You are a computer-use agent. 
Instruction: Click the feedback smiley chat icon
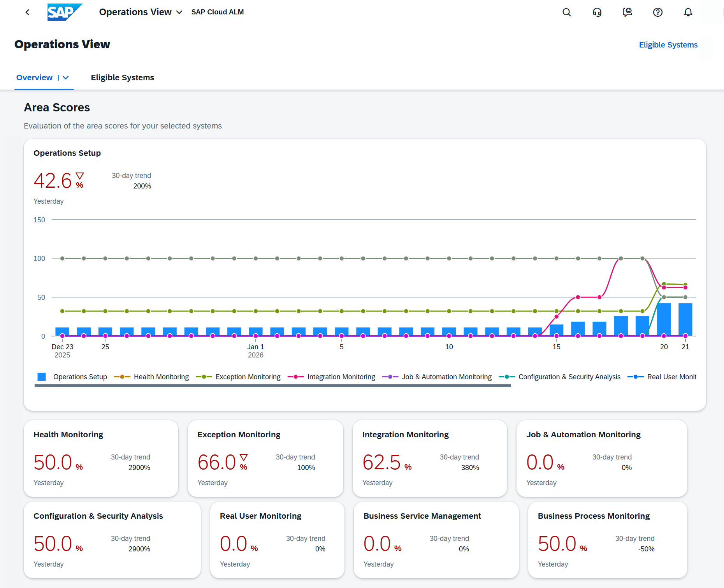pyautogui.click(x=627, y=12)
